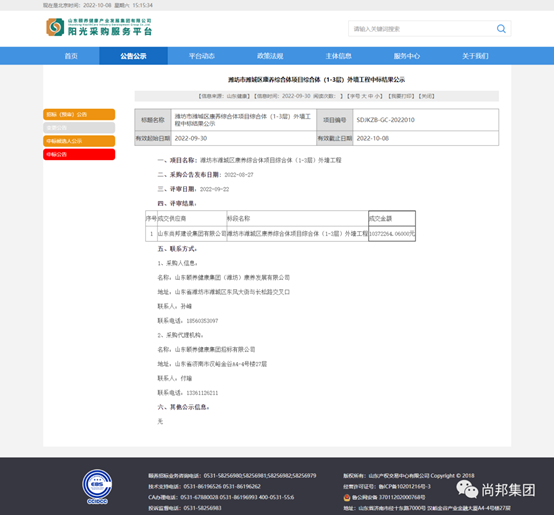Viewport: 554px width, 515px height.
Task: Click the 我要打印 print link
Action: click(402, 96)
